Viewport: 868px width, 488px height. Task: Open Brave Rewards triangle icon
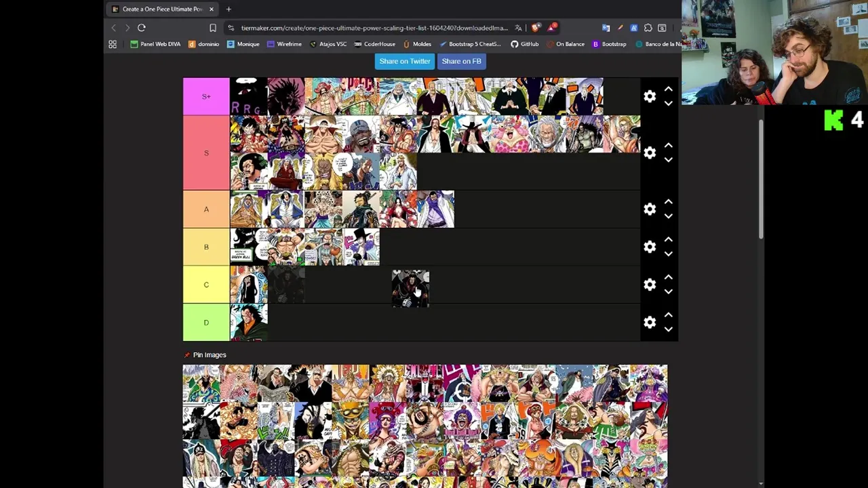pos(553,27)
